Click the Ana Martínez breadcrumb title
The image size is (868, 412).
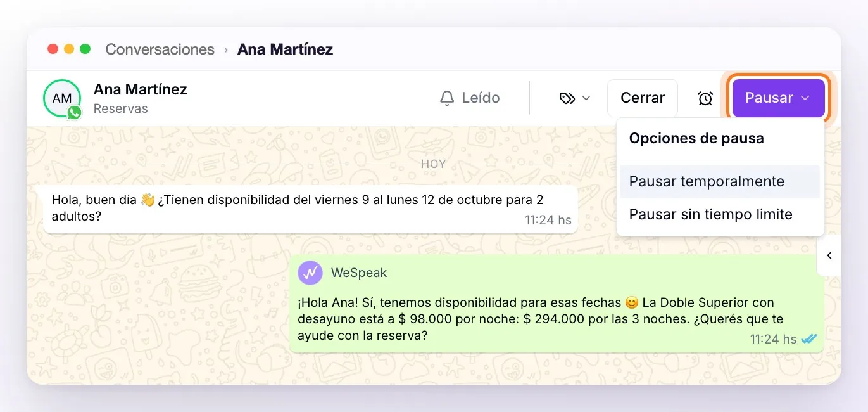[285, 49]
